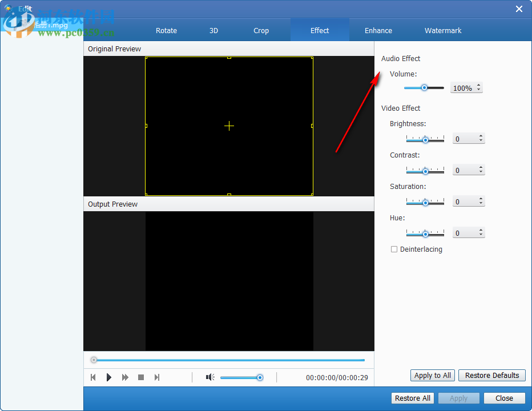The width and height of the screenshot is (532, 411).
Task: Select the Enhance tab
Action: click(x=378, y=31)
